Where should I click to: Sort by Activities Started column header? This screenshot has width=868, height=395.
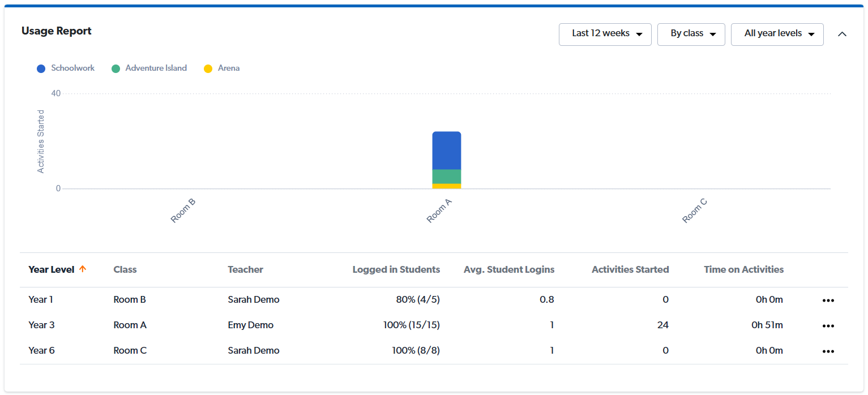(x=630, y=270)
